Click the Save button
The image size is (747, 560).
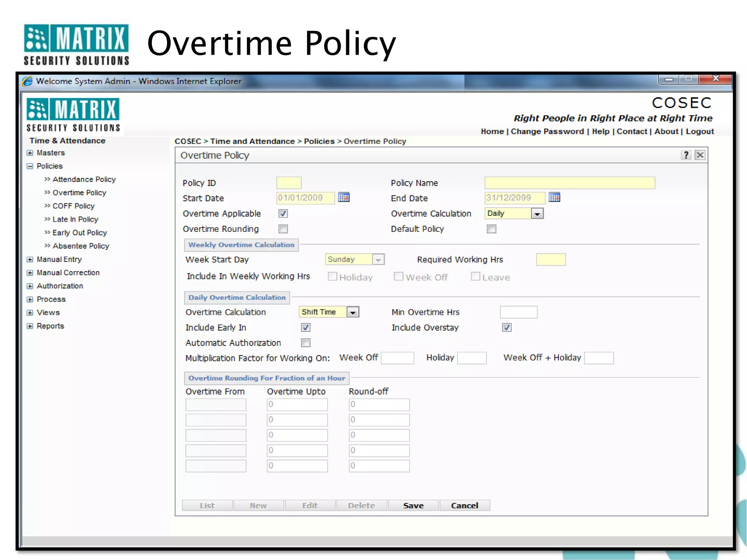(413, 505)
